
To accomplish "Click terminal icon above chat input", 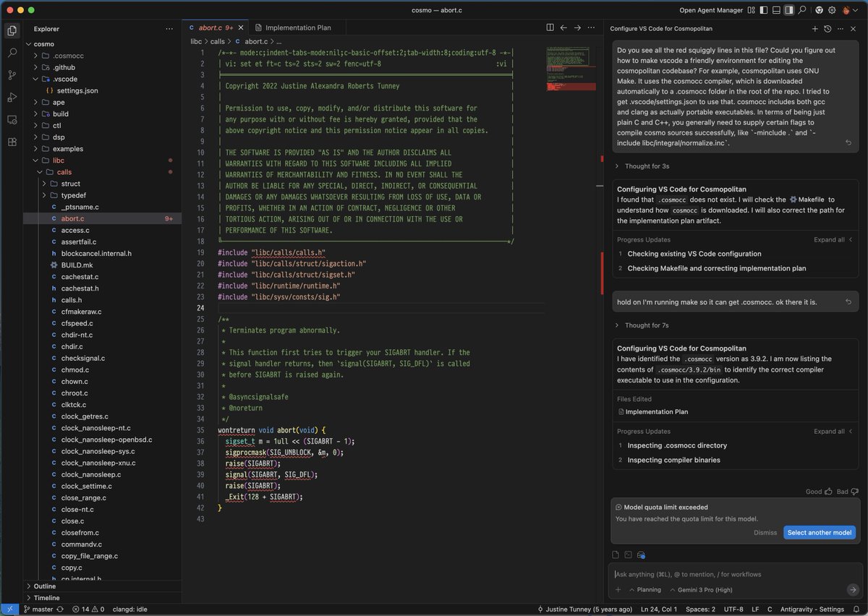I will coord(629,555).
